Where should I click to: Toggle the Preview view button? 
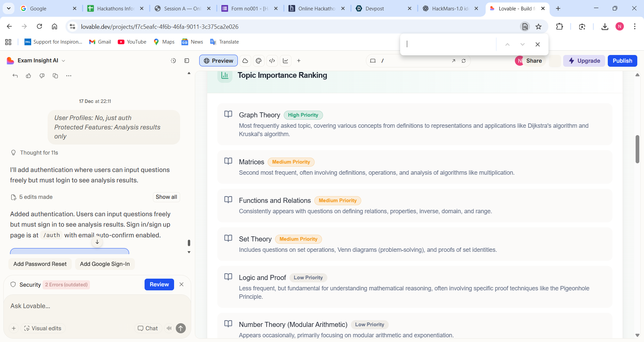[x=218, y=61]
